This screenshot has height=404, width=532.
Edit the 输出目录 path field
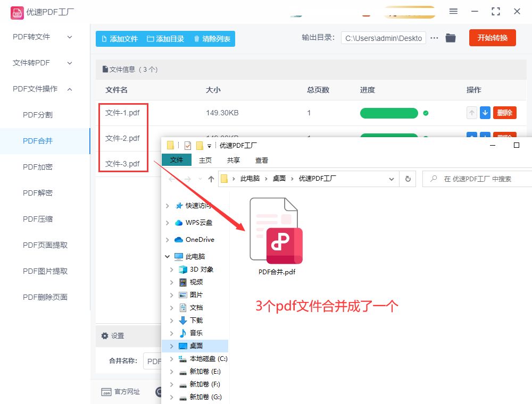pos(384,38)
